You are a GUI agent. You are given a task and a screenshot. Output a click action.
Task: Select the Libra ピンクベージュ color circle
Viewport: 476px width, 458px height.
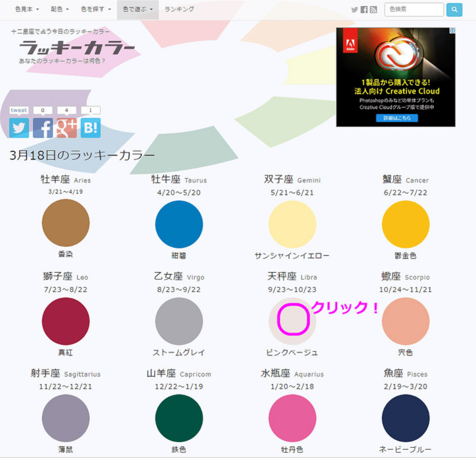click(292, 321)
